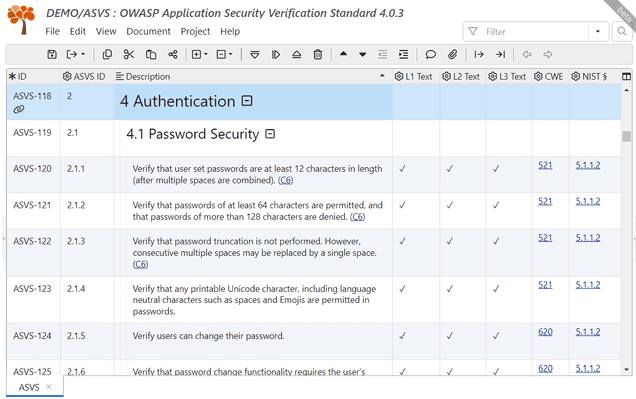Open CWE link 620 for ASVS-124

[x=545, y=332]
